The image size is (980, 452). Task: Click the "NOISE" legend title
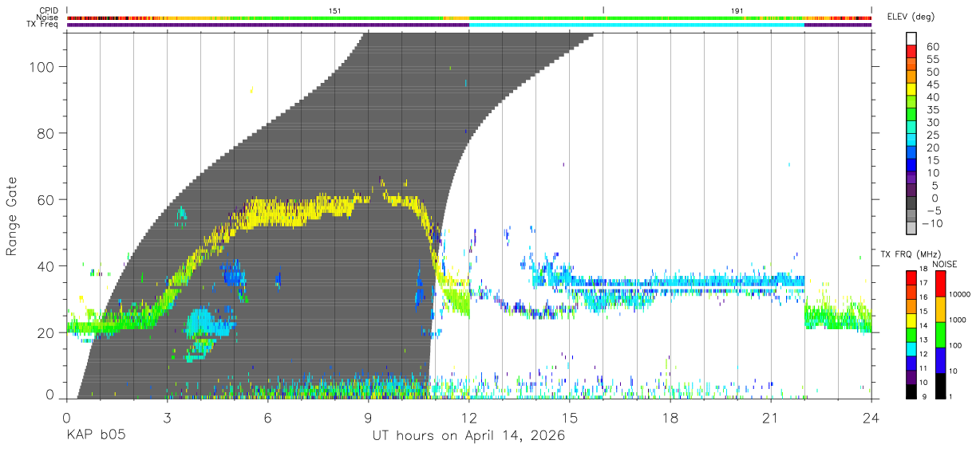tap(946, 264)
